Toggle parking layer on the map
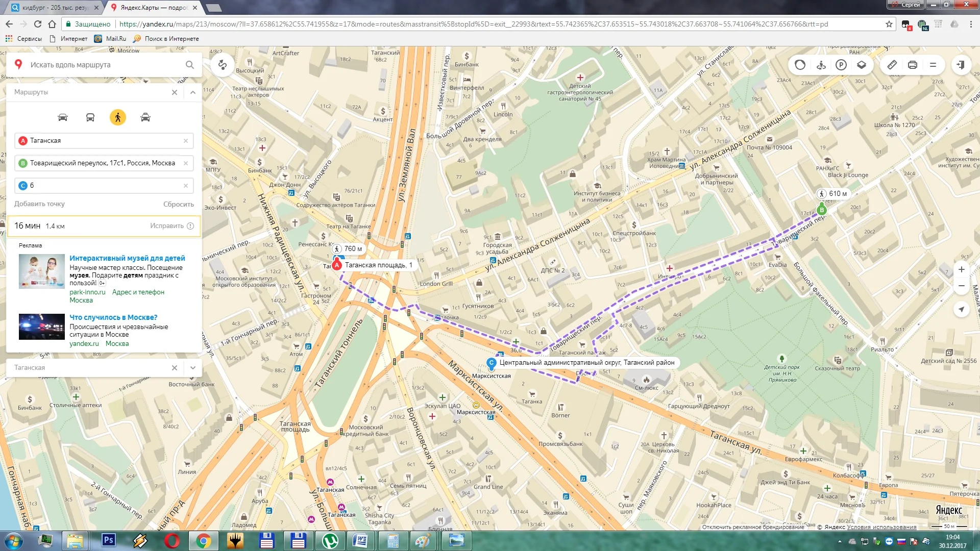This screenshot has width=980, height=551. point(841,65)
